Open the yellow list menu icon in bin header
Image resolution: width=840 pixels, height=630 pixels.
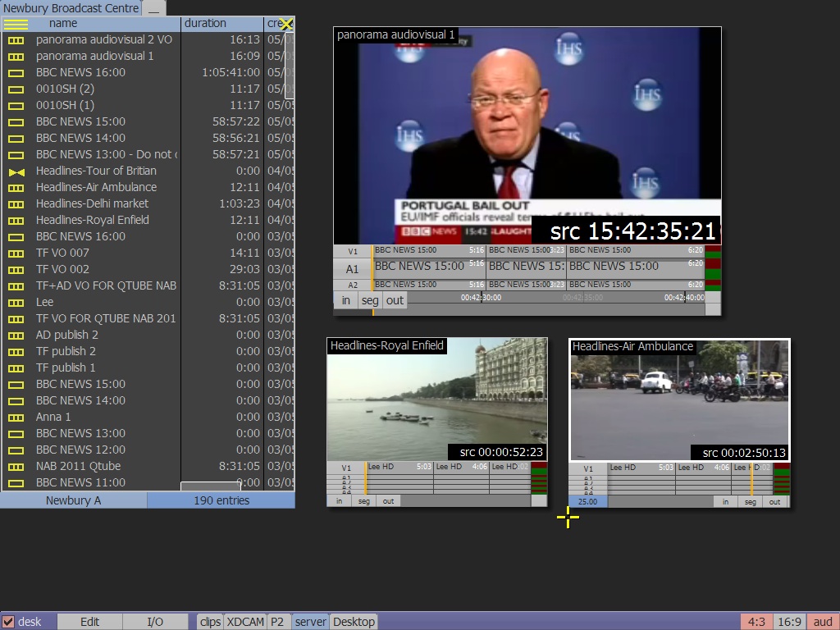[16, 24]
